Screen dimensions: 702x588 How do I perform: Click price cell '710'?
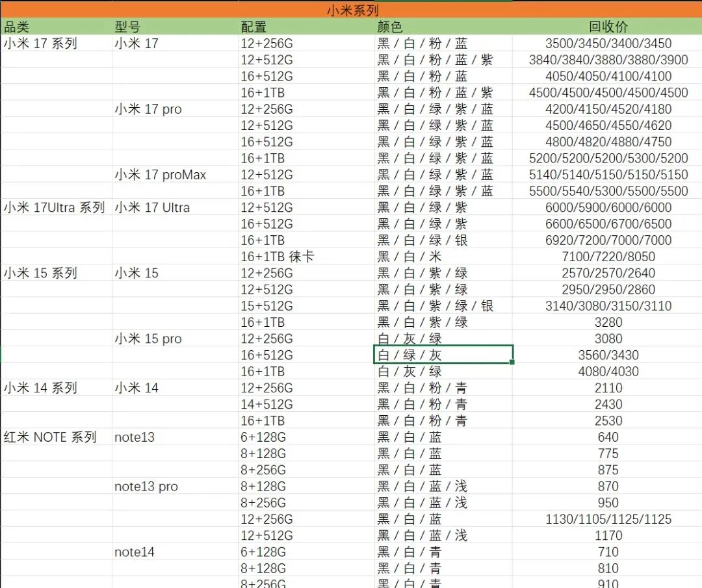tap(608, 552)
